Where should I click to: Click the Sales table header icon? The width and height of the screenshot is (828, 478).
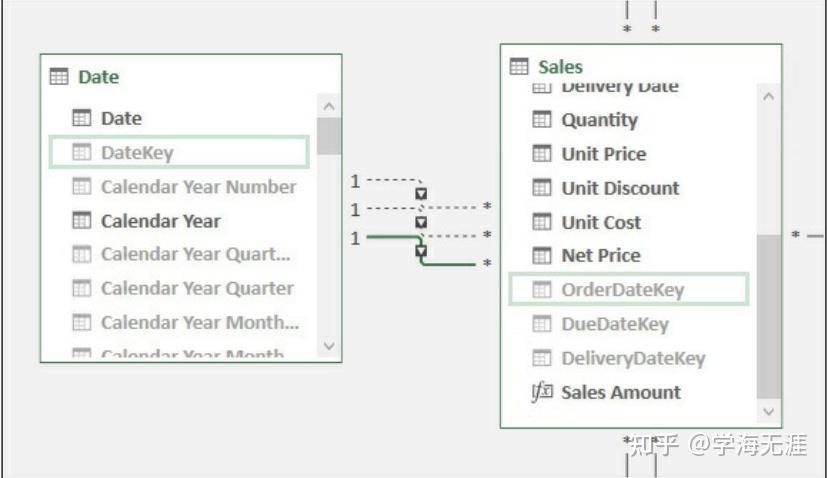pos(519,67)
